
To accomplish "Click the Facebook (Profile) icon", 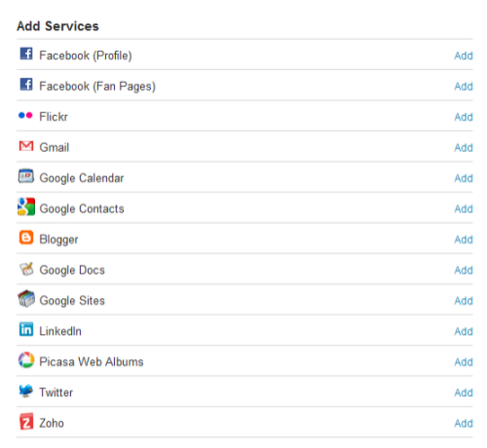I will click(26, 54).
